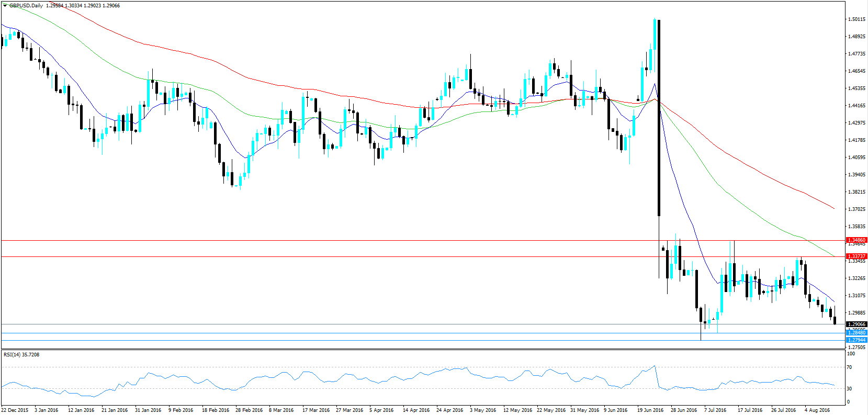Click the 19 Jun 2016 date label
Viewport: 868px width, 415px height.
(650, 410)
